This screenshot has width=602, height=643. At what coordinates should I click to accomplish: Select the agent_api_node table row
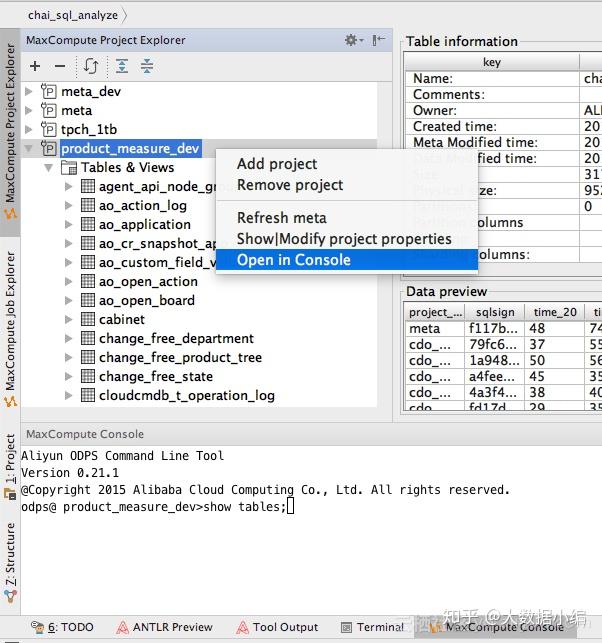[157, 187]
